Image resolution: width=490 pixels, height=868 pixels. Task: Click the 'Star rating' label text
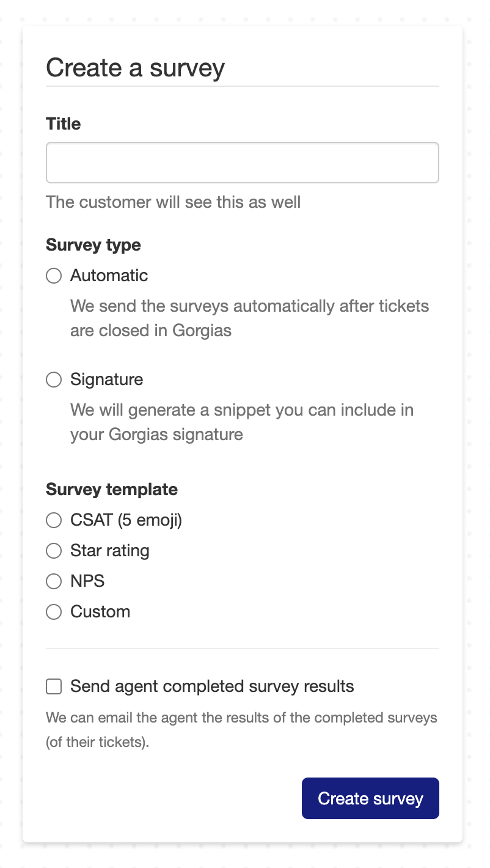click(x=110, y=551)
